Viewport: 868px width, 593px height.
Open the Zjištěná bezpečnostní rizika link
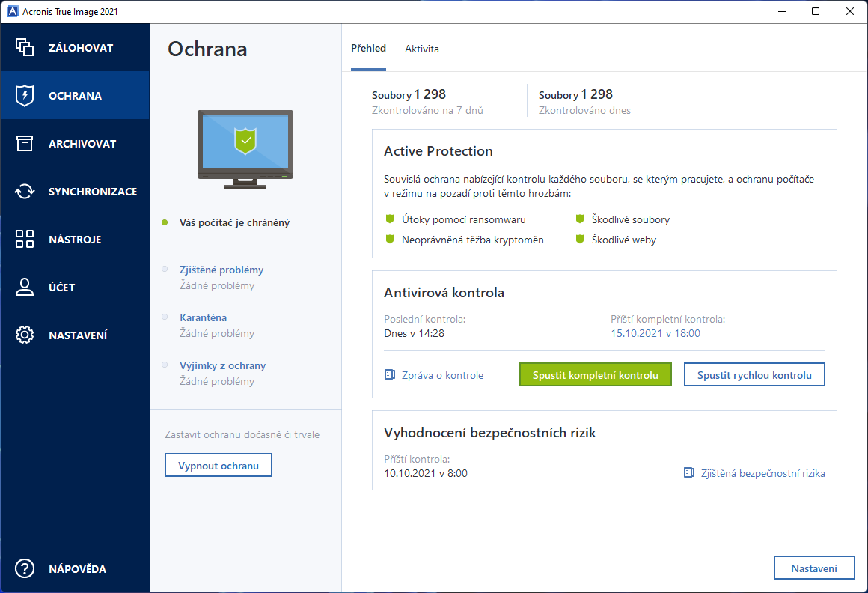pos(762,473)
